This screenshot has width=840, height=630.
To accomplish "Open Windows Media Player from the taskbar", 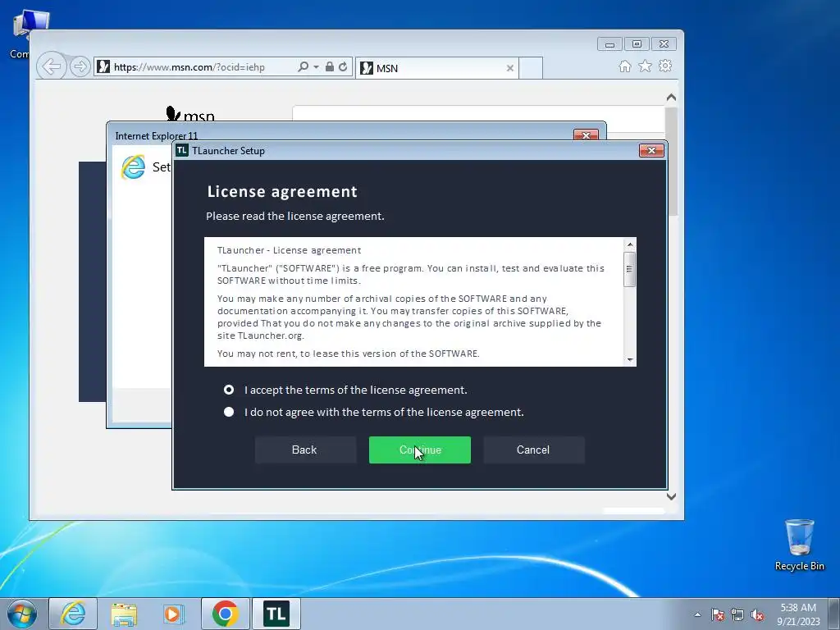I will tap(173, 614).
